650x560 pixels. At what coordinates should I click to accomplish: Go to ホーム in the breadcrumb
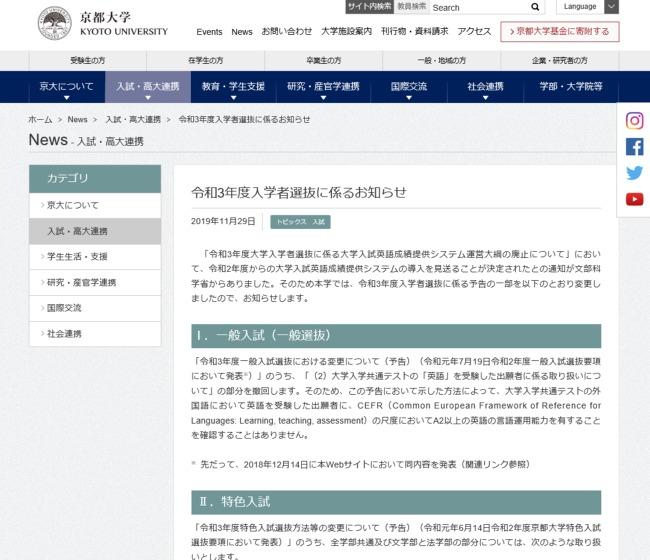click(x=40, y=120)
